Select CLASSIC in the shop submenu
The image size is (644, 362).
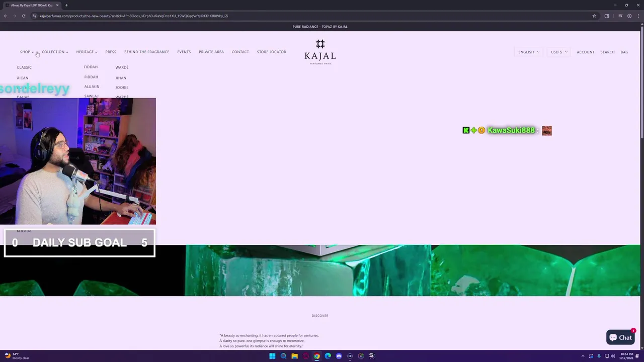pyautogui.click(x=24, y=67)
